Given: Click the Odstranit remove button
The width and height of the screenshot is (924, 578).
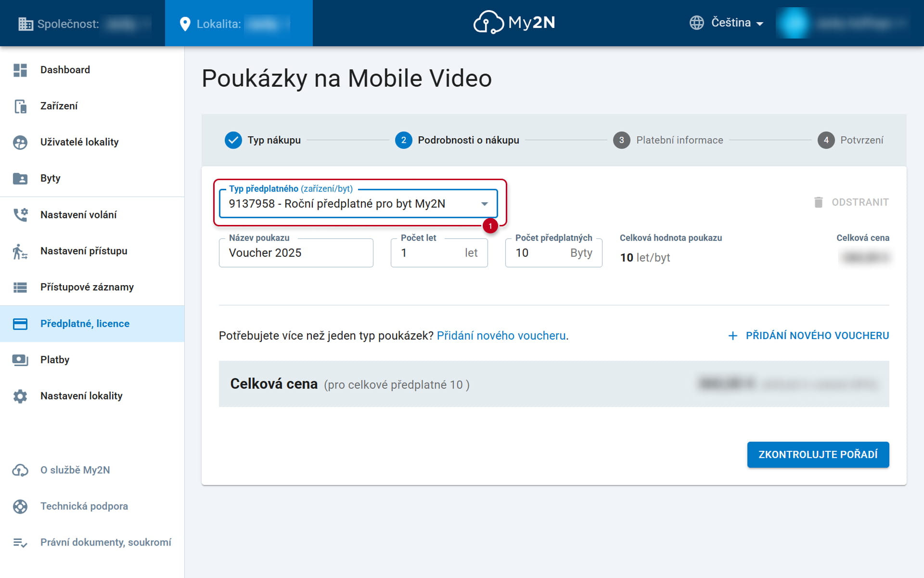Looking at the screenshot, I should pos(850,202).
